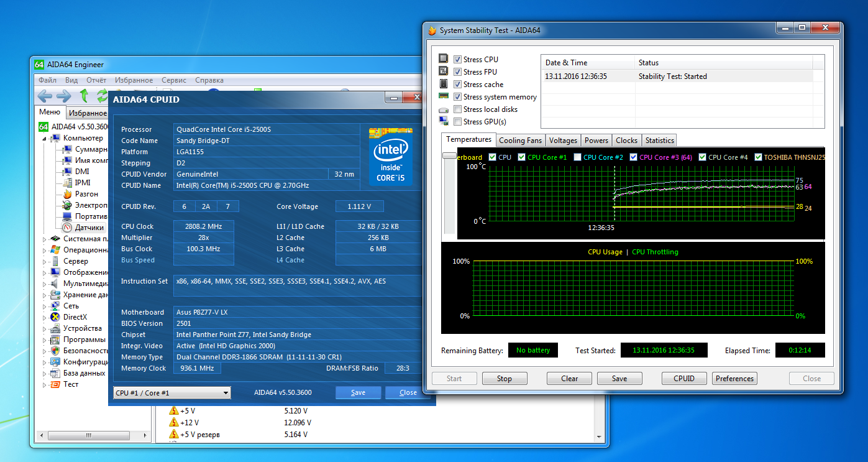Open Preferences in Stability Test window
The height and width of the screenshot is (462, 868).
tap(734, 378)
